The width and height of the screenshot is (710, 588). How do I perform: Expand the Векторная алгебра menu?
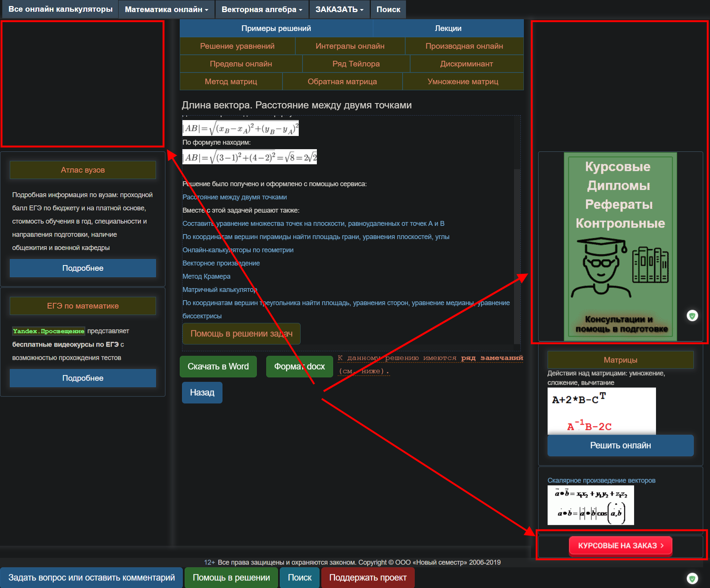click(261, 9)
